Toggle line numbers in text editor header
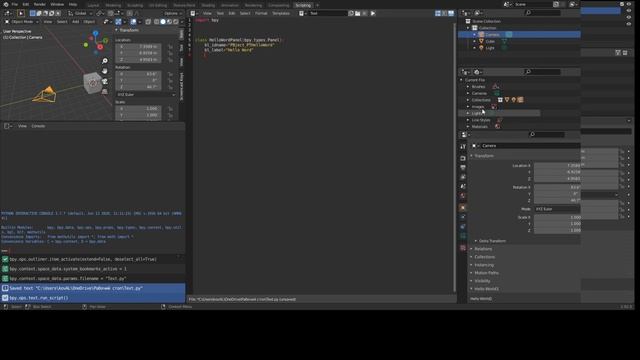The image size is (640, 360). pyautogui.click(x=438, y=13)
